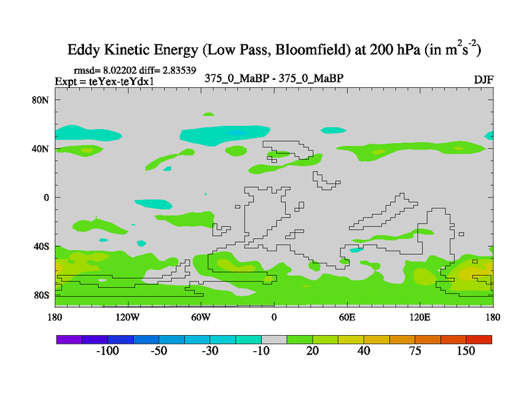
Task: Click the 120W longitude axis label
Action: pos(127,317)
